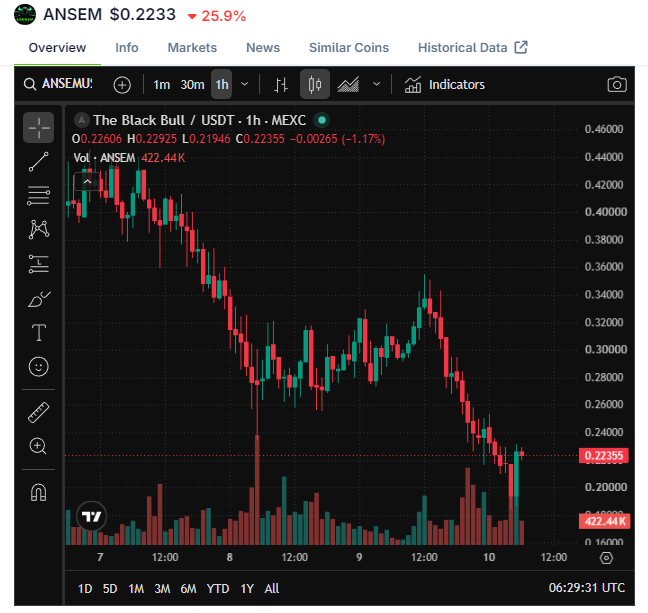648x613 pixels.
Task: Click the 0.22355 current price label
Action: pyautogui.click(x=603, y=456)
